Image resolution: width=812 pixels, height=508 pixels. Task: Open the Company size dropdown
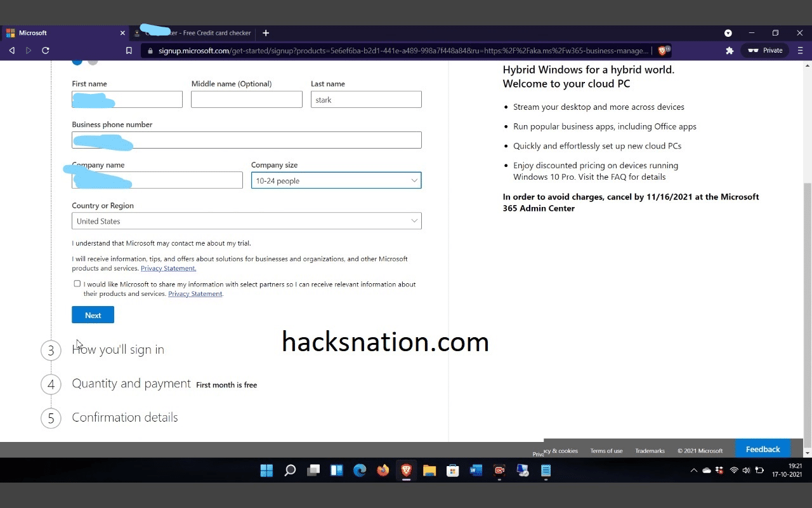pos(336,180)
